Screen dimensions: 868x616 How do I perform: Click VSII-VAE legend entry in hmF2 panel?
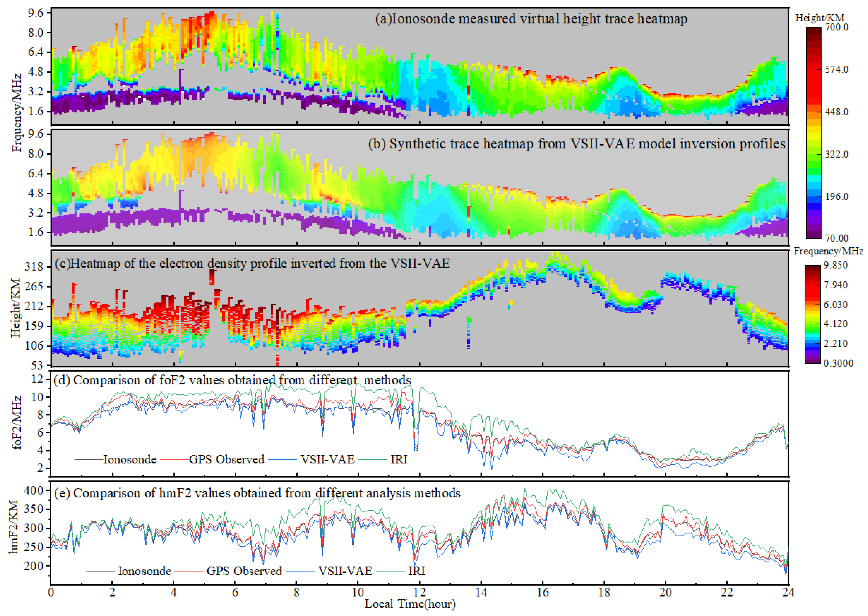click(x=345, y=571)
